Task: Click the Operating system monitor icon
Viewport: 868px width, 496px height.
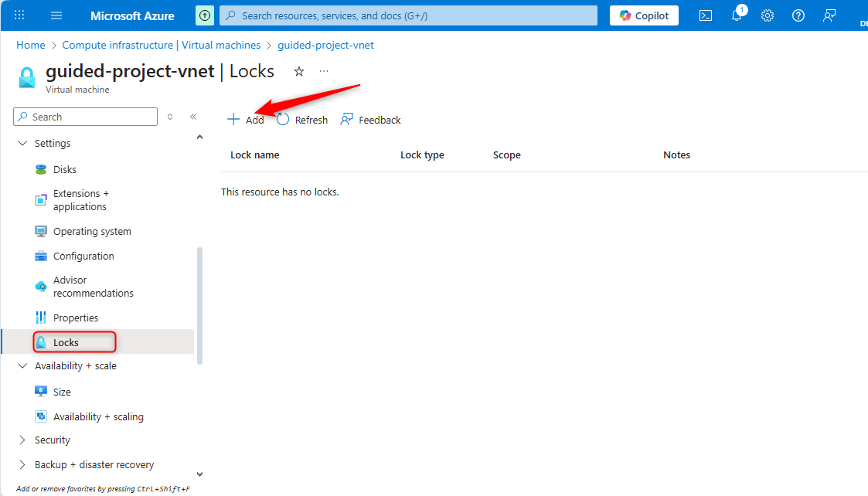Action: (41, 232)
